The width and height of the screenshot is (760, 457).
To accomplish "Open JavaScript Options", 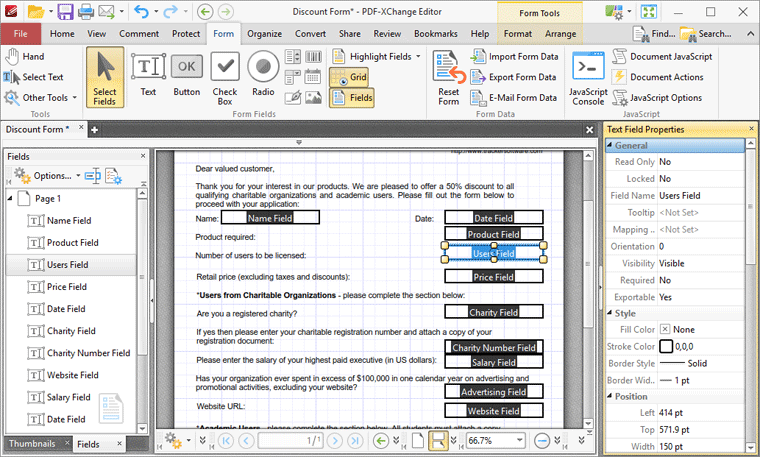I will pyautogui.click(x=657, y=98).
